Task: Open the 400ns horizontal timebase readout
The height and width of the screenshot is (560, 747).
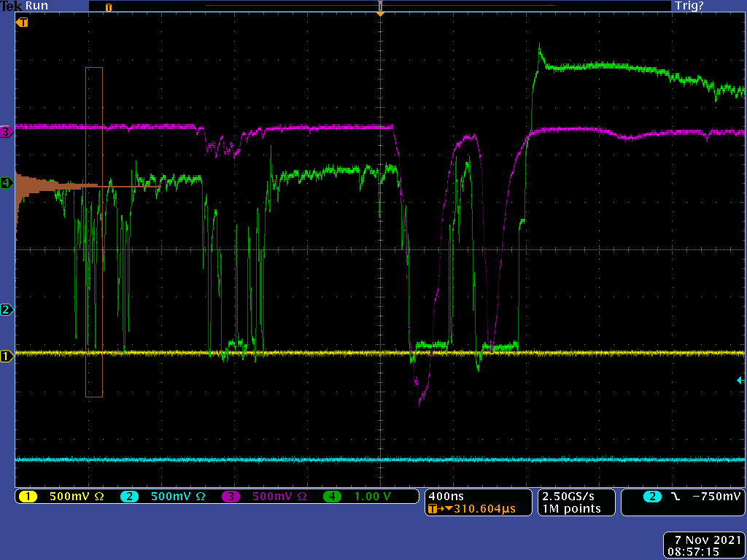Action: 441,496
